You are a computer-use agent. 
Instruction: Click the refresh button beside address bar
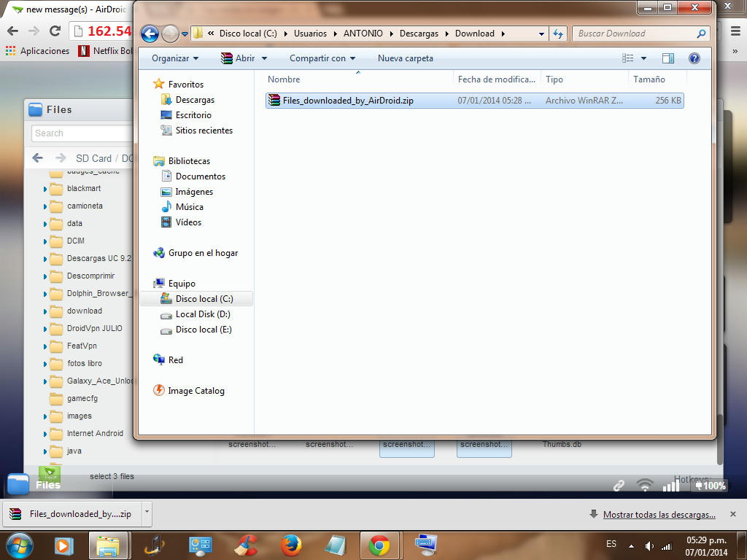click(559, 34)
